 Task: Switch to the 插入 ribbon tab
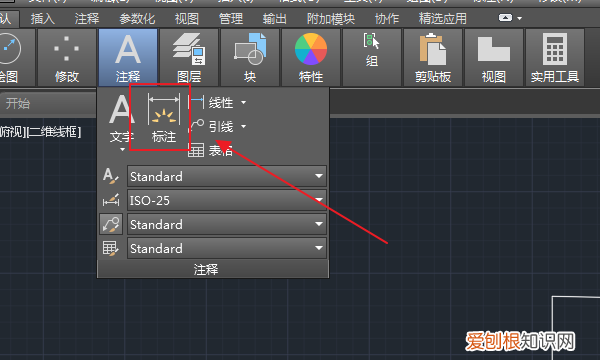pos(42,18)
